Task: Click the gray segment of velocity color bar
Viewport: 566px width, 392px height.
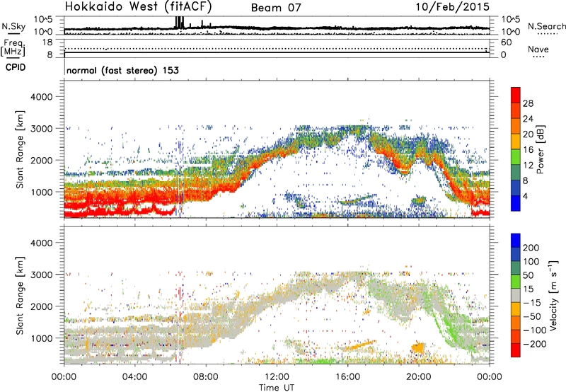Action: [516, 296]
